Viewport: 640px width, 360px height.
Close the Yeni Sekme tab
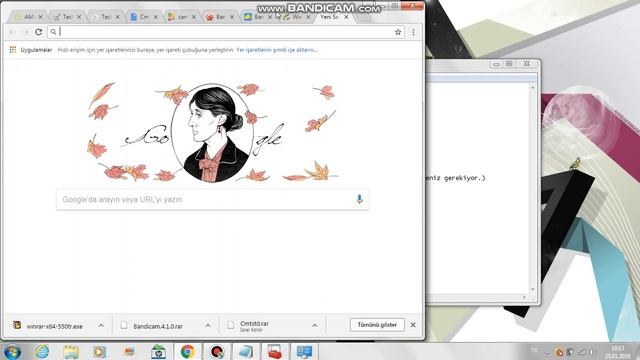tap(346, 17)
